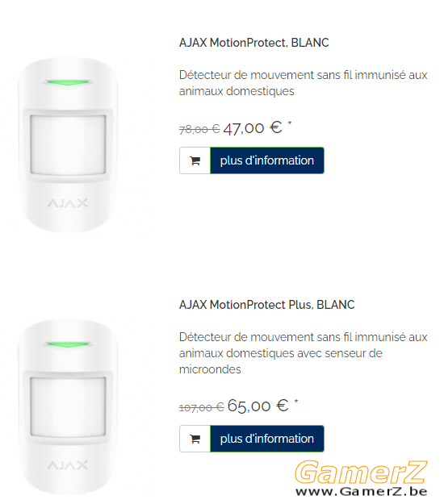Click the struck-through 78,00 € price
The height and width of the screenshot is (504, 444).
[x=199, y=129]
